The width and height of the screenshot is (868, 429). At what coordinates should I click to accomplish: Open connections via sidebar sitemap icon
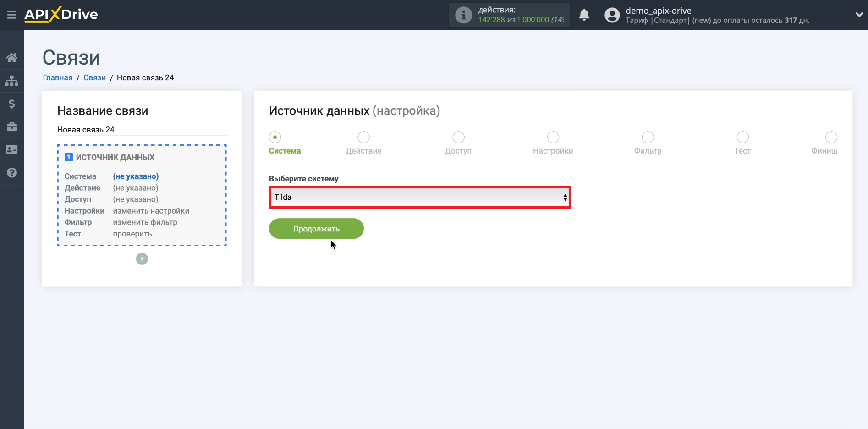coord(12,81)
